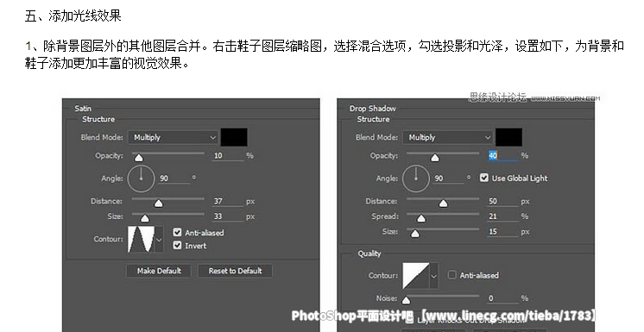Click the Noise value field 0
644x332 pixels.
(502, 298)
